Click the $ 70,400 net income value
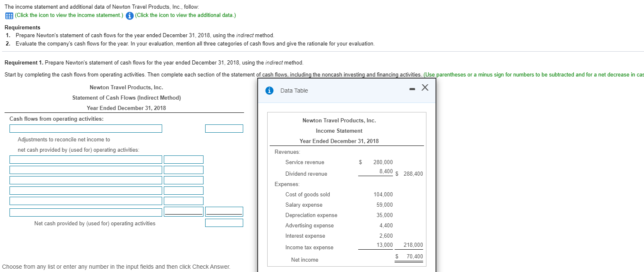This screenshot has width=644, height=272. coord(409,257)
